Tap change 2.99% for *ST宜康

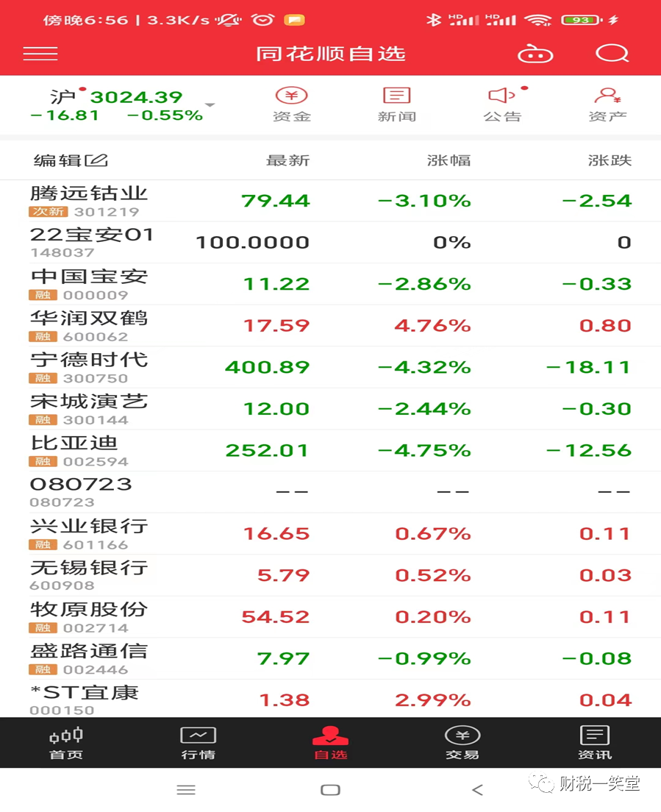coord(433,700)
